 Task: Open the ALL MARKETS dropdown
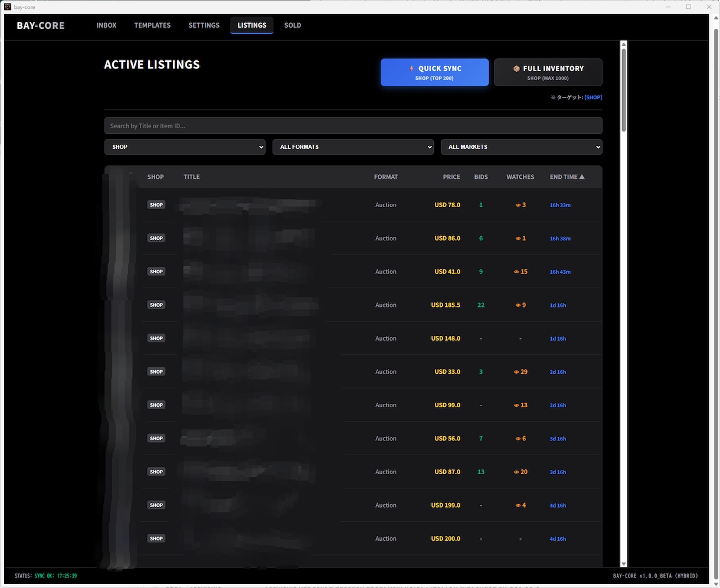point(522,147)
